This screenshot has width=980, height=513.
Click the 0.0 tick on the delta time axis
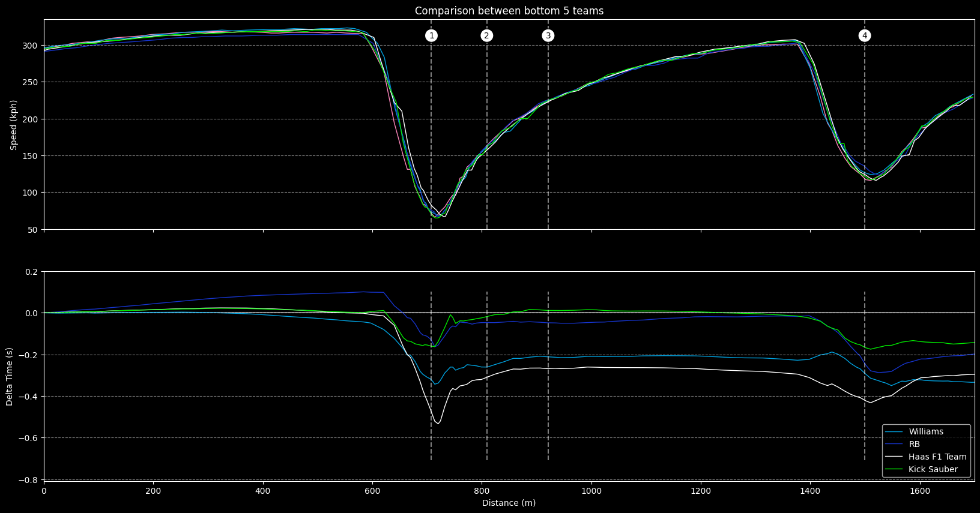tap(32, 313)
